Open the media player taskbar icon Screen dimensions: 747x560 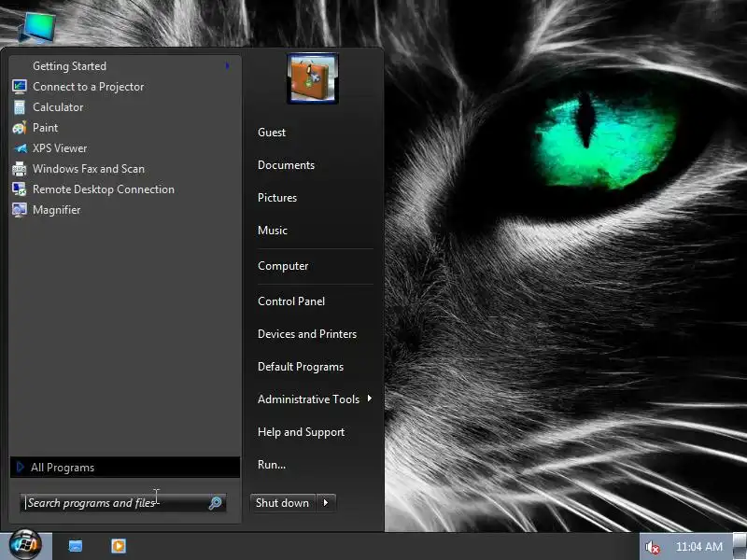[x=119, y=546]
